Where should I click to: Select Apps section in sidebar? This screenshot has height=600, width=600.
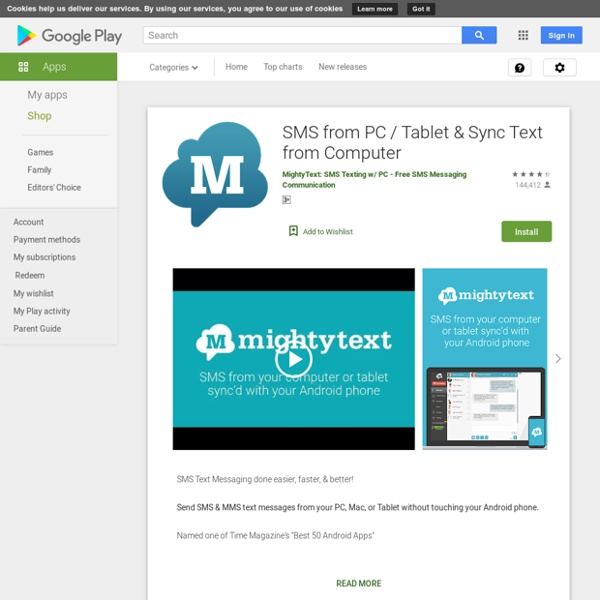click(59, 67)
